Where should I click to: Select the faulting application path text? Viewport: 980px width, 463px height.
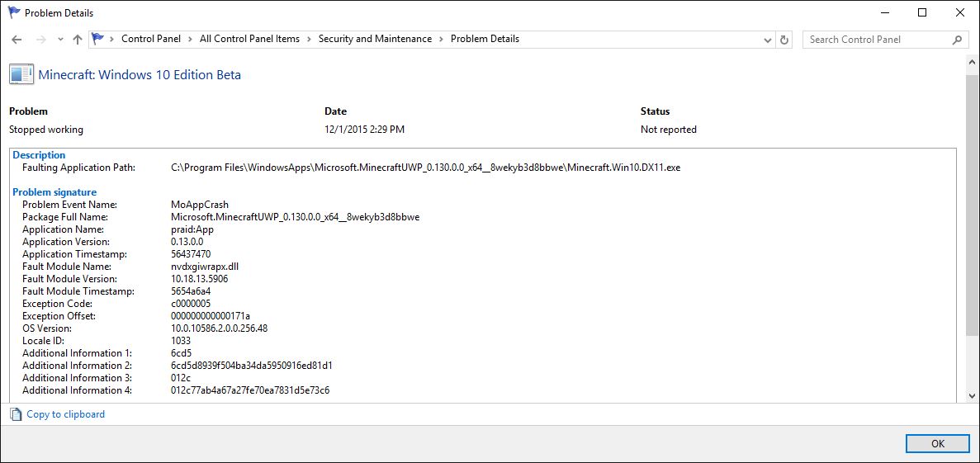(426, 168)
